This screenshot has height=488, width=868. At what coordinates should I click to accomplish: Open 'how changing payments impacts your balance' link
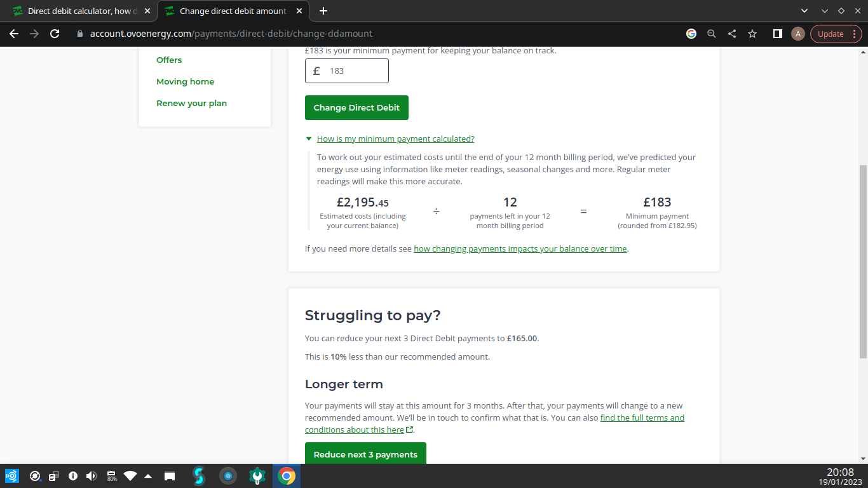coord(520,249)
